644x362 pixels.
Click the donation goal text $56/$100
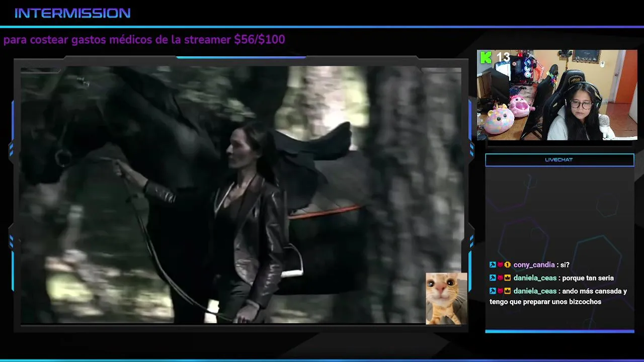[260, 40]
